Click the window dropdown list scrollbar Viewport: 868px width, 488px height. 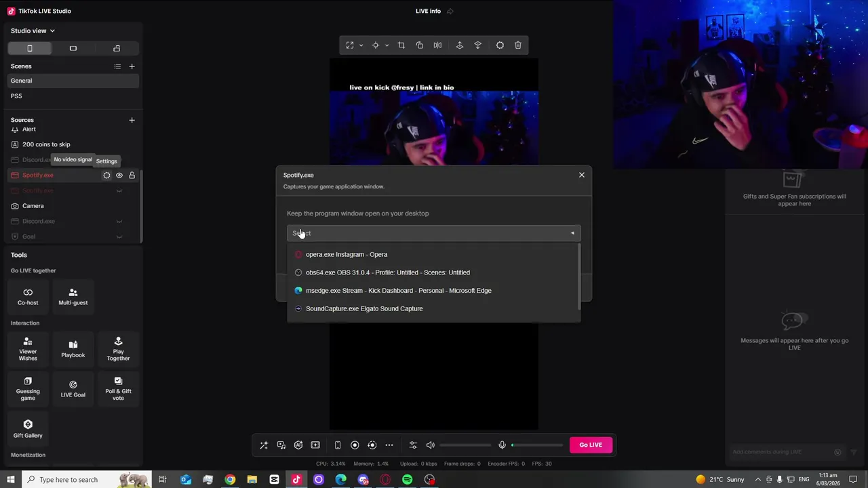click(579, 277)
